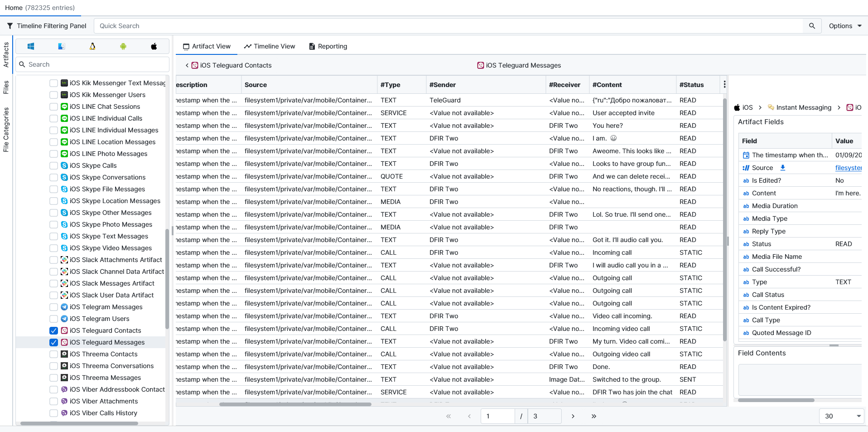Expand the breadcrumb chevron after Instant Messaging
This screenshot has height=432, width=868.
point(839,107)
